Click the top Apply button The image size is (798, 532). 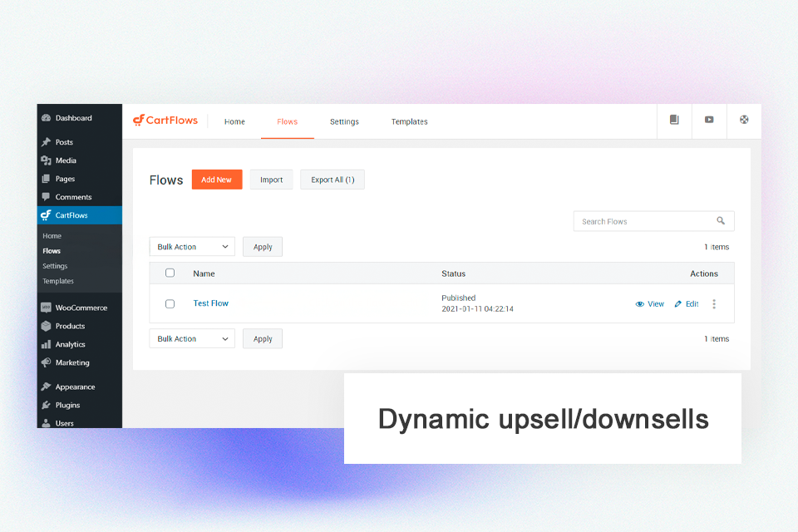coord(263,246)
